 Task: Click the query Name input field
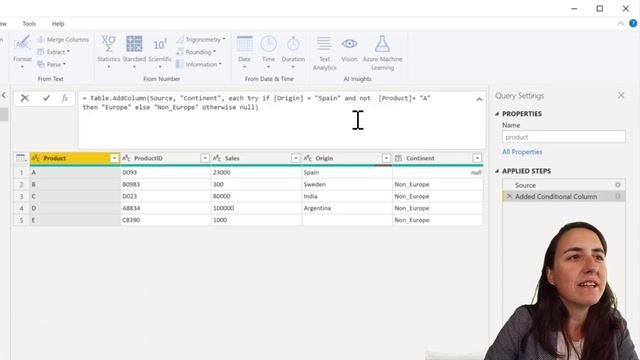coord(564,137)
